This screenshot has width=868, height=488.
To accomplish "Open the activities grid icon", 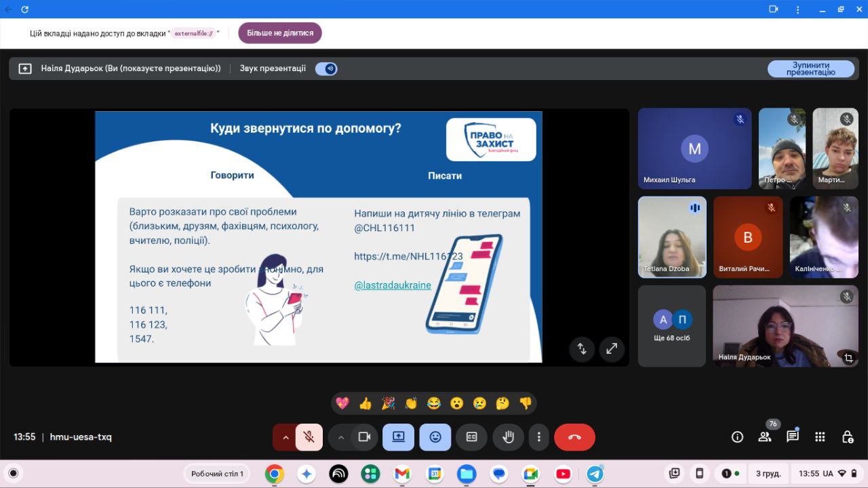I will click(820, 437).
